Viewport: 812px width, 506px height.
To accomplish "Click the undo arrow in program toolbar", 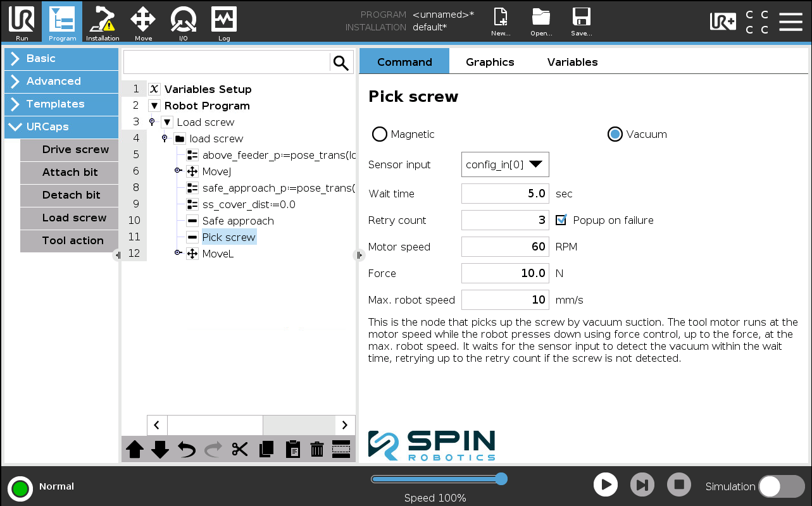I will click(x=187, y=450).
